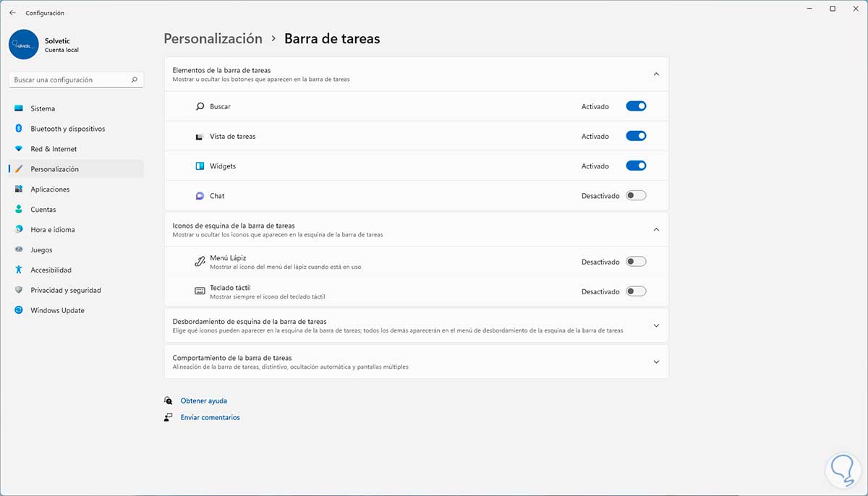The image size is (868, 496).
Task: Disable the Widgets toggle switch
Action: coord(636,166)
